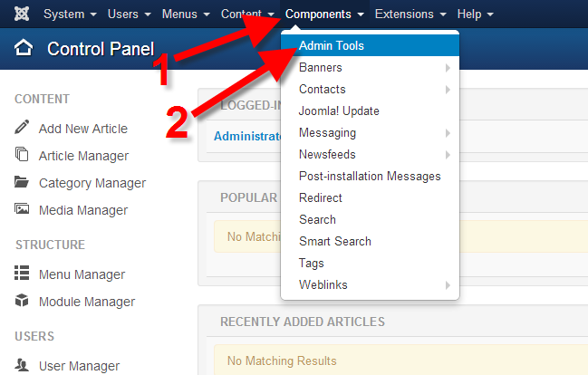Expand the Weblinks submenu arrow
The width and height of the screenshot is (588, 375).
[448, 285]
